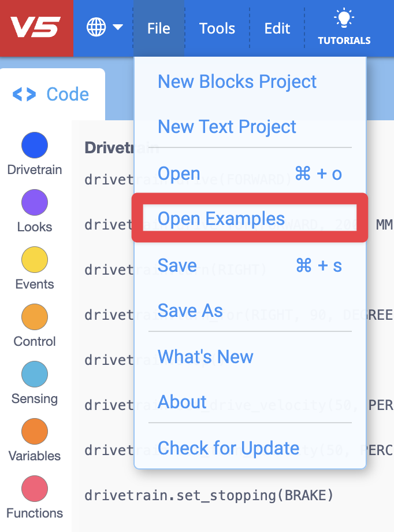Viewport: 394px width, 532px height.
Task: Jump to the Events category
Action: coord(35,260)
